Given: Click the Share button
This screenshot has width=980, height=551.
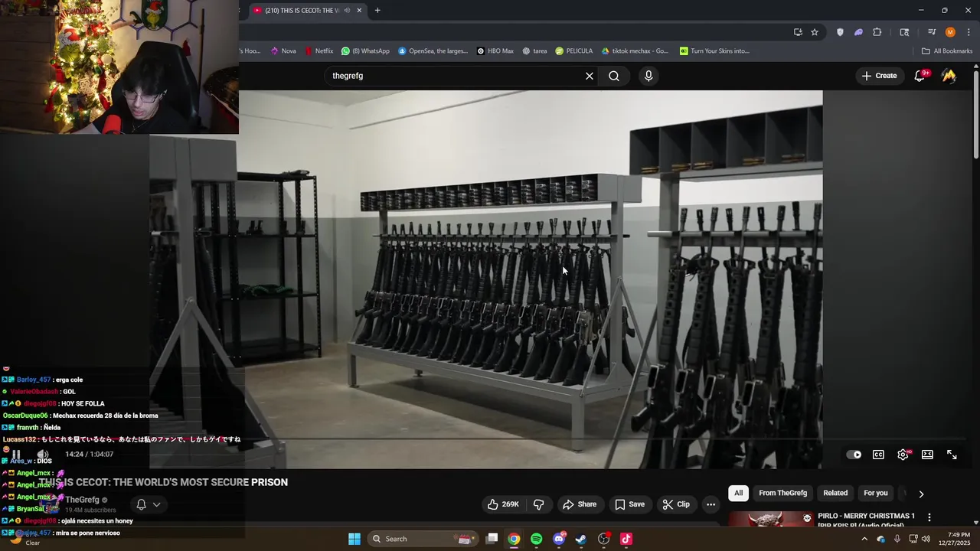Looking at the screenshot, I should (x=580, y=504).
